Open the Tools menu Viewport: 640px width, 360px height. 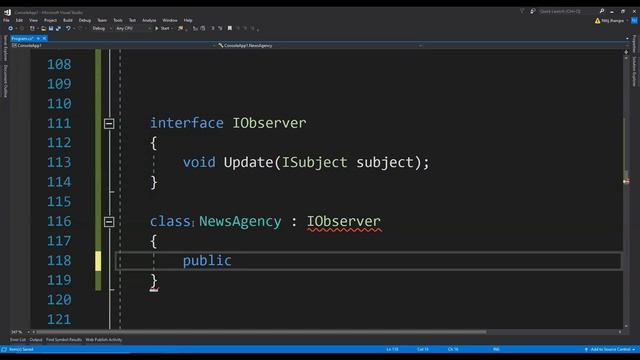point(118,20)
